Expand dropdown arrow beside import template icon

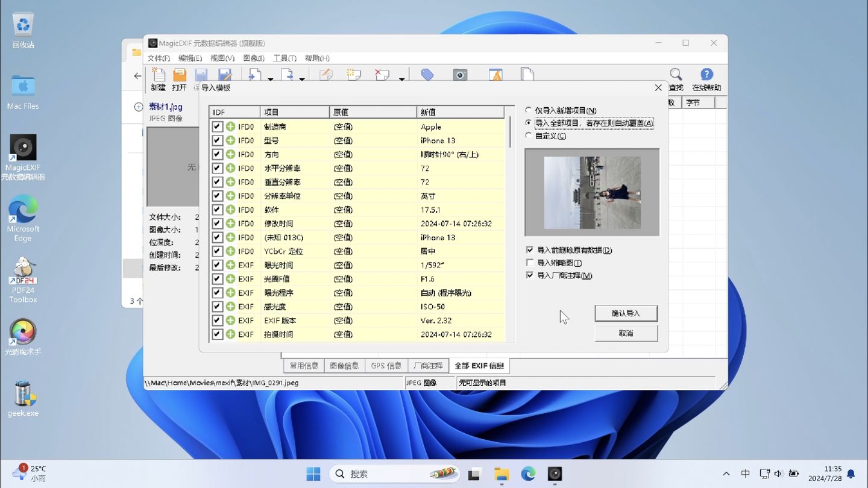pyautogui.click(x=270, y=78)
